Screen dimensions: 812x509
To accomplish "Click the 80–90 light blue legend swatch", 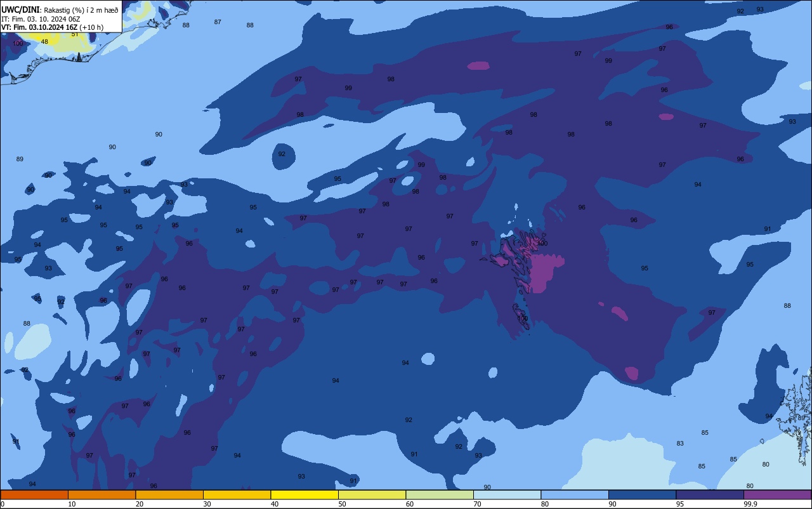I will 575,494.
